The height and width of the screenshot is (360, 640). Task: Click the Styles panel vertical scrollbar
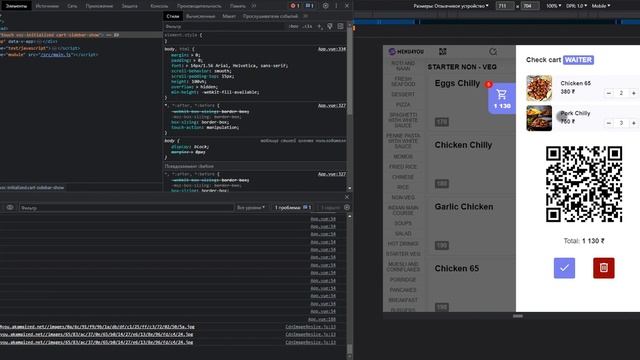click(349, 106)
